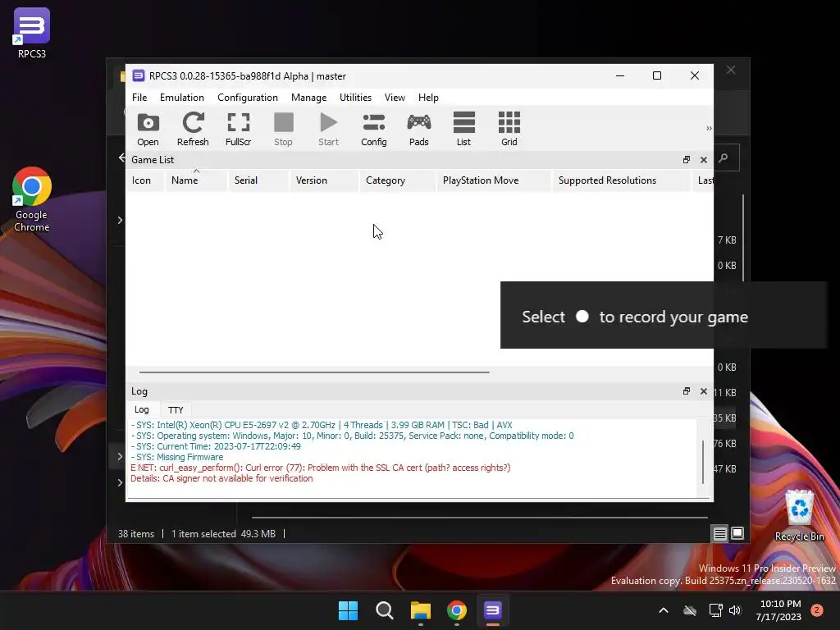Refresh the game list
This screenshot has width=840, height=630.
pos(193,129)
